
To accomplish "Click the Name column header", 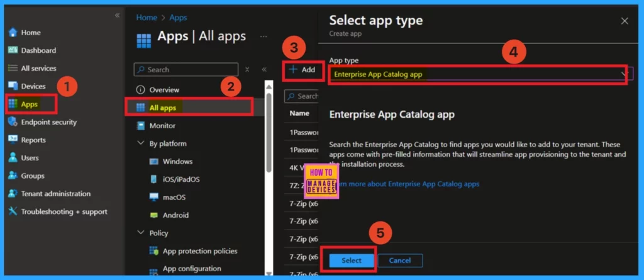I will 299,113.
